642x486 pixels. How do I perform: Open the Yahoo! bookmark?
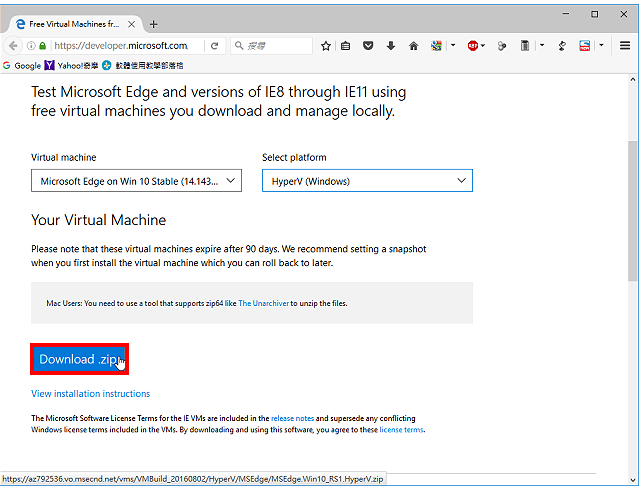[72, 66]
